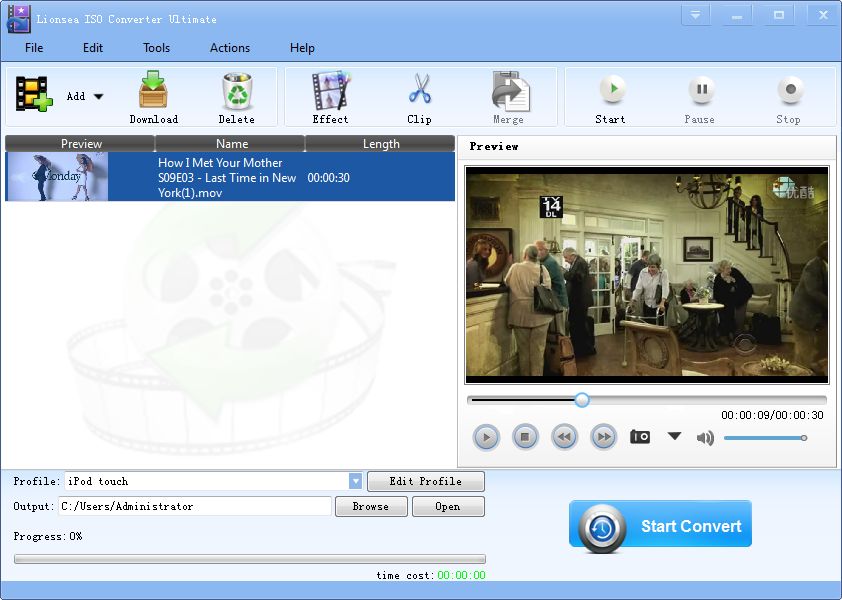
Task: Click the Pause toolbar icon
Action: [700, 98]
